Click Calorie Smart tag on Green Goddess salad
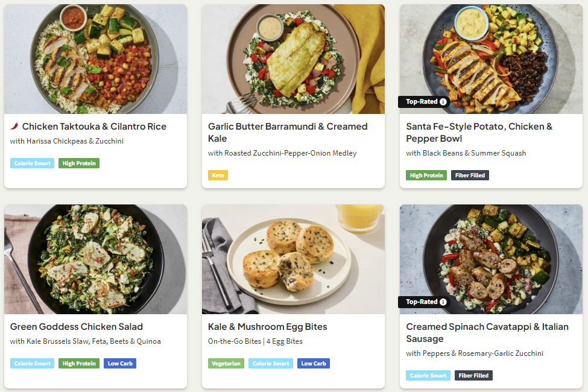588x392 pixels. [32, 364]
